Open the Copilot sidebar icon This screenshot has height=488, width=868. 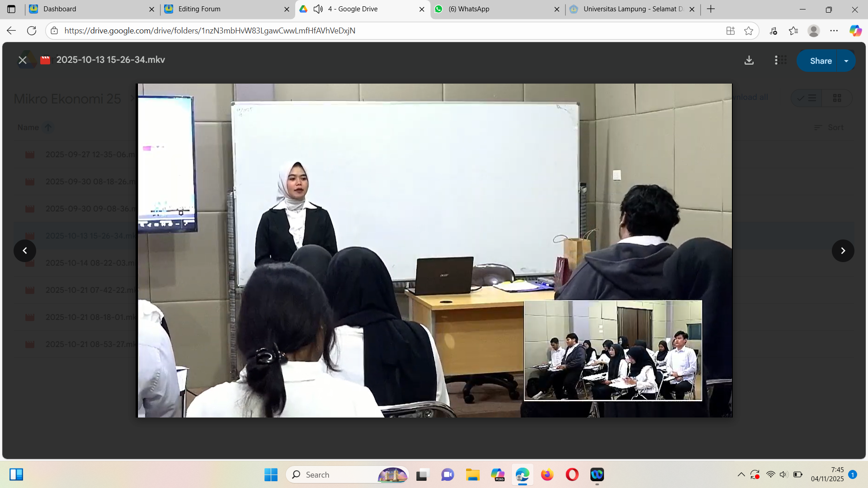855,31
